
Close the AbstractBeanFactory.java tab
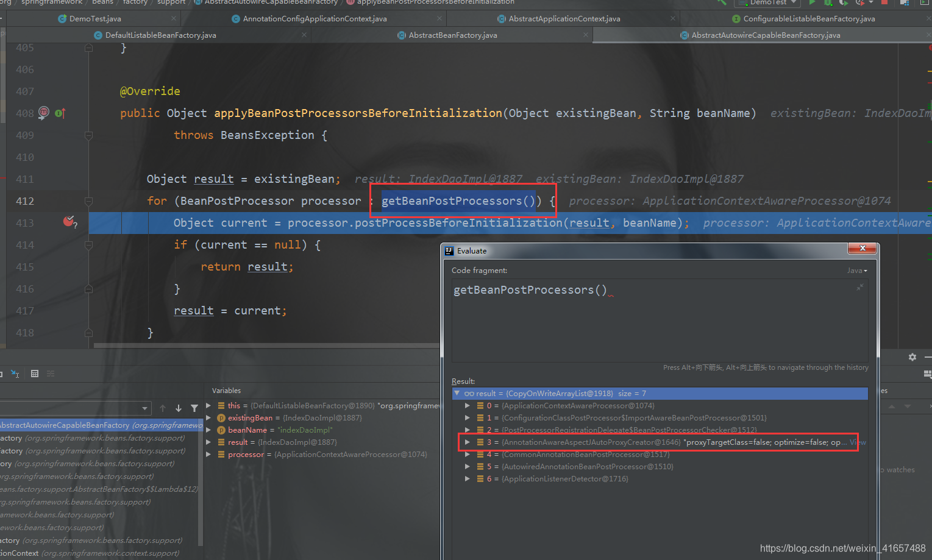(x=586, y=35)
